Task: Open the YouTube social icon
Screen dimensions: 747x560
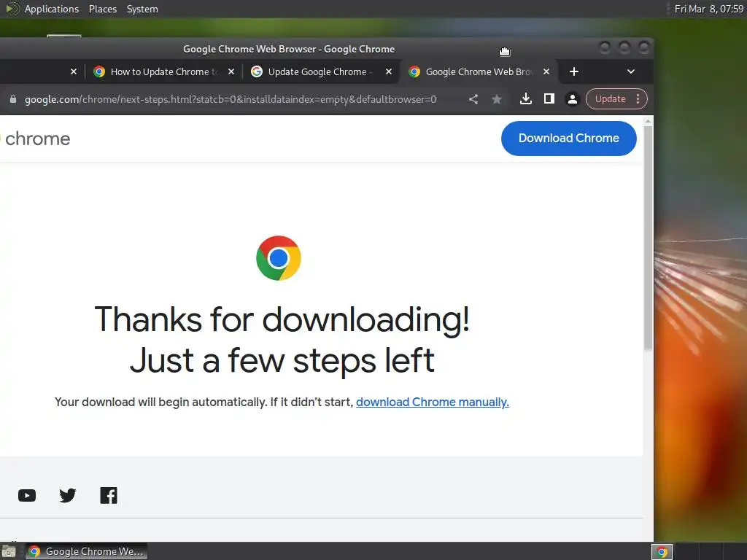Action: pos(27,495)
